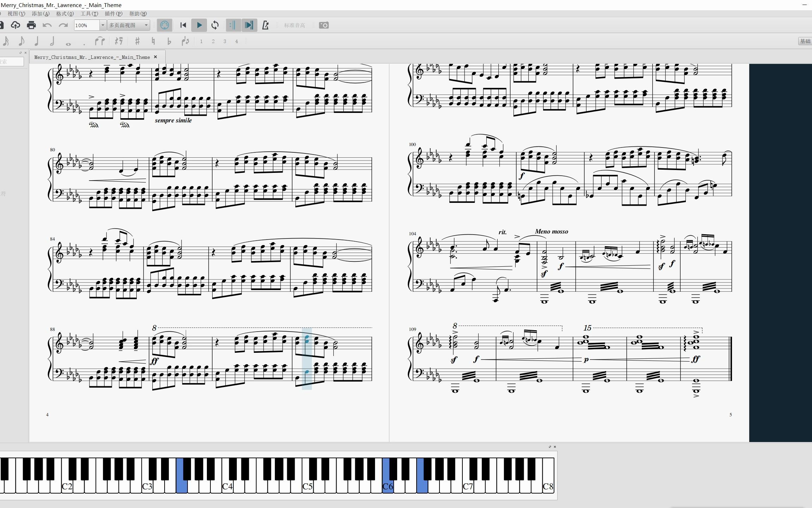Open the 多页面视图 view mode dropdown

tap(129, 25)
